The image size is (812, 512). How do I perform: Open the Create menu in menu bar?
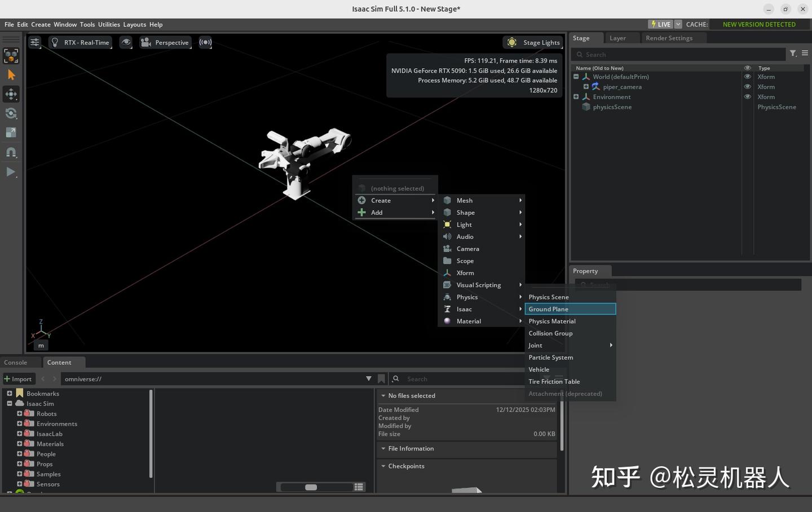(x=41, y=24)
